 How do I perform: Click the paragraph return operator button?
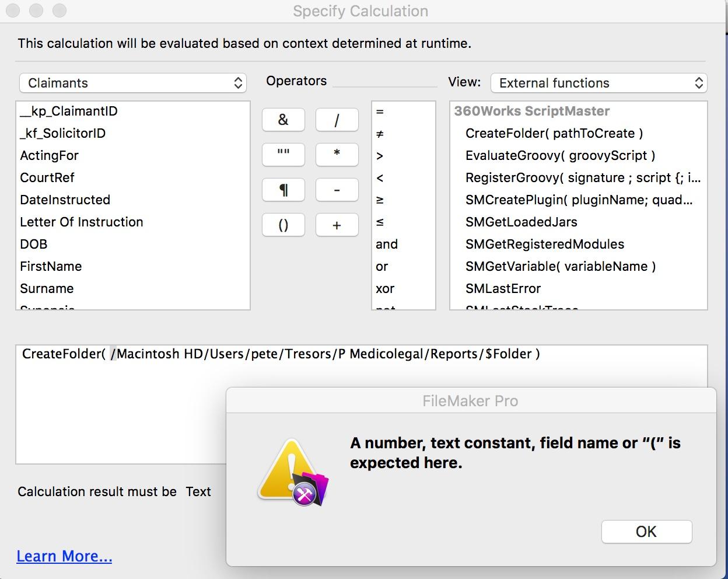283,190
